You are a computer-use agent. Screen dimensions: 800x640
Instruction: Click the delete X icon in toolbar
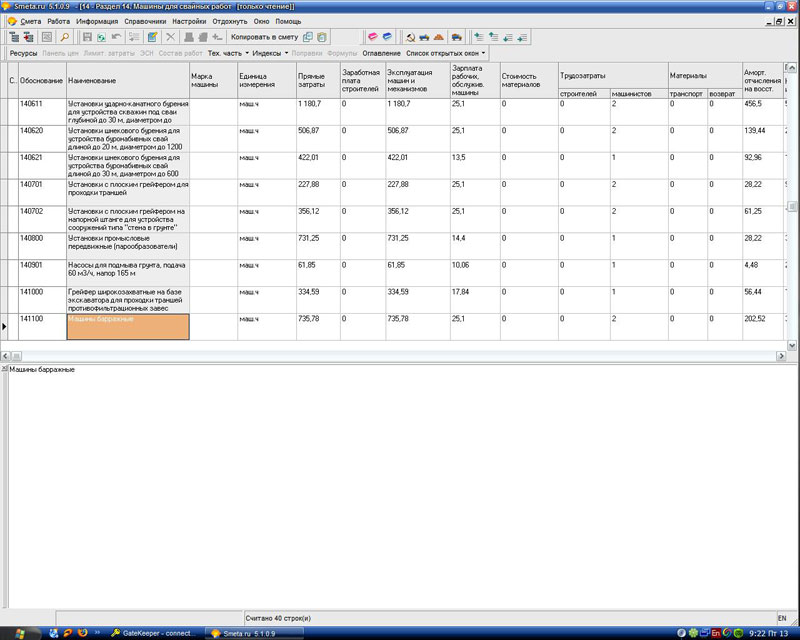pyautogui.click(x=170, y=37)
